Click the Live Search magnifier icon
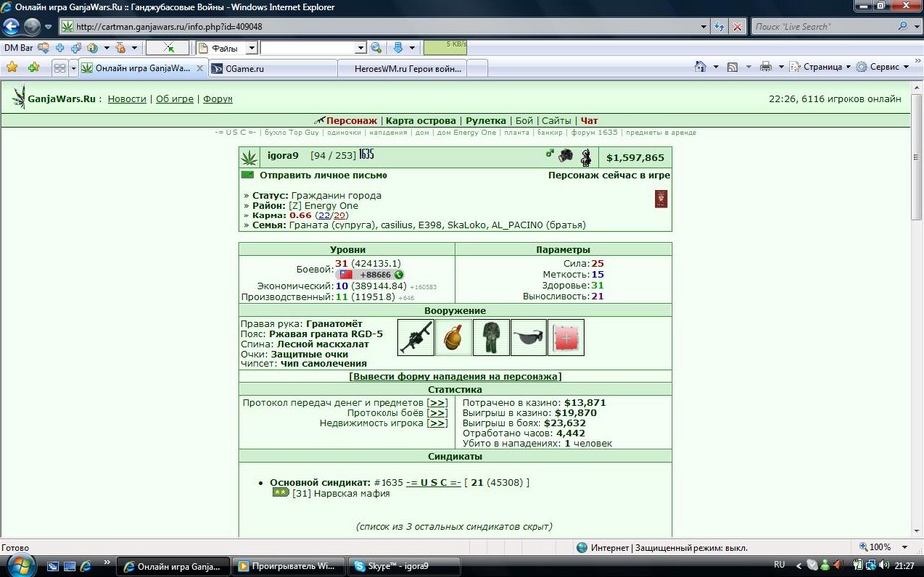 [x=902, y=26]
